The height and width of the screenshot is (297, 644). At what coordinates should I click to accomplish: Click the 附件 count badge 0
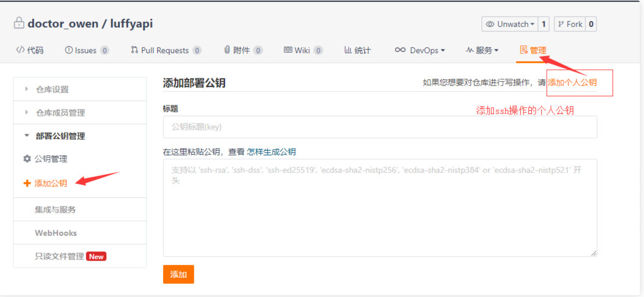tap(258, 50)
